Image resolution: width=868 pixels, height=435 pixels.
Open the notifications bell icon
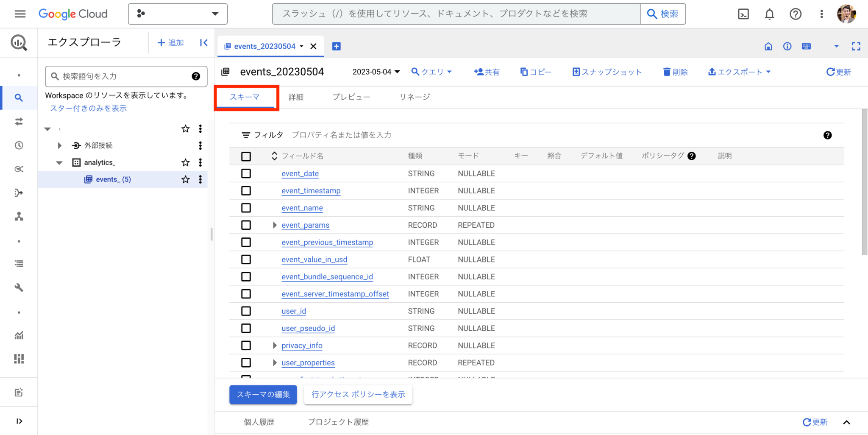point(769,14)
